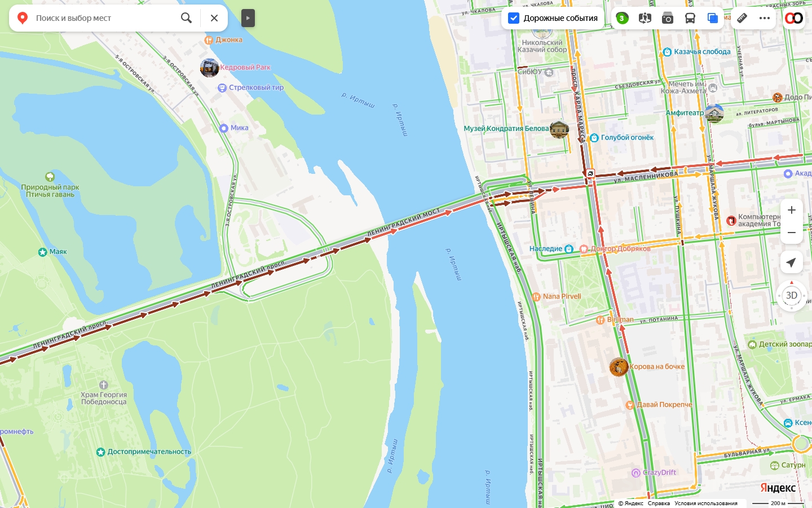Clear the search field with X
Image resolution: width=812 pixels, height=508 pixels.
coord(214,18)
